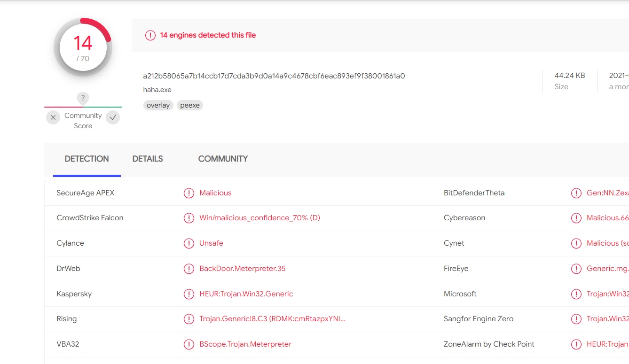
Task: Click the community score question mark icon
Action: click(x=83, y=98)
